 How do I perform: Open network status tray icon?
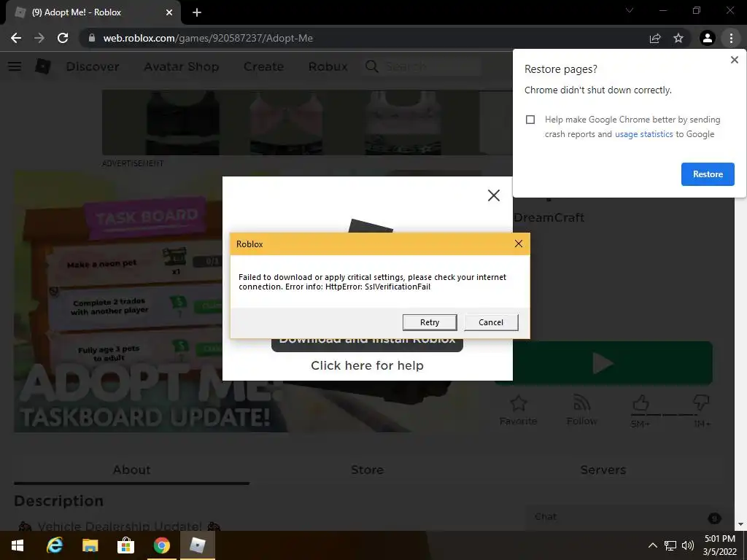670,545
